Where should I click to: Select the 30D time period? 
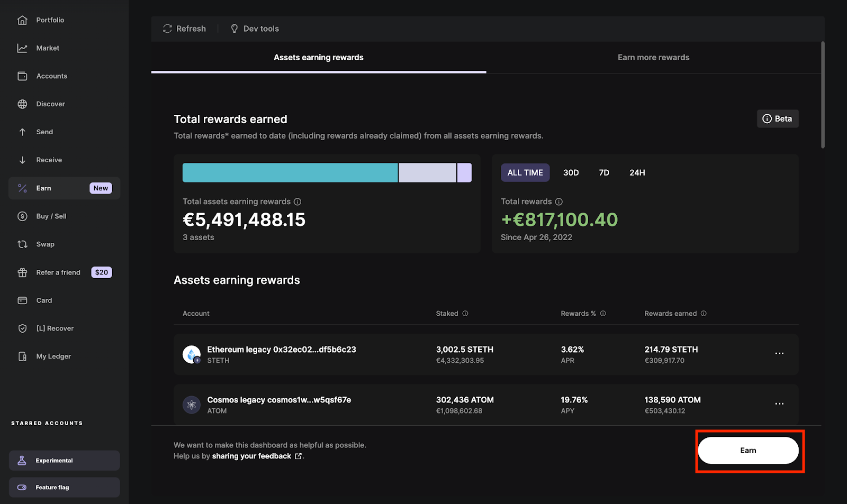(x=571, y=172)
